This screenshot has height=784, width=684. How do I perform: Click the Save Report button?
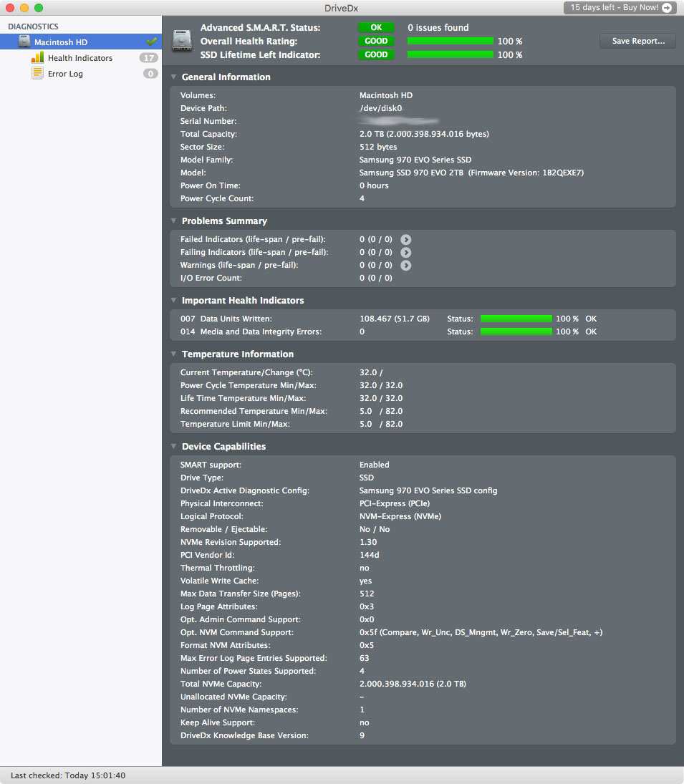638,41
